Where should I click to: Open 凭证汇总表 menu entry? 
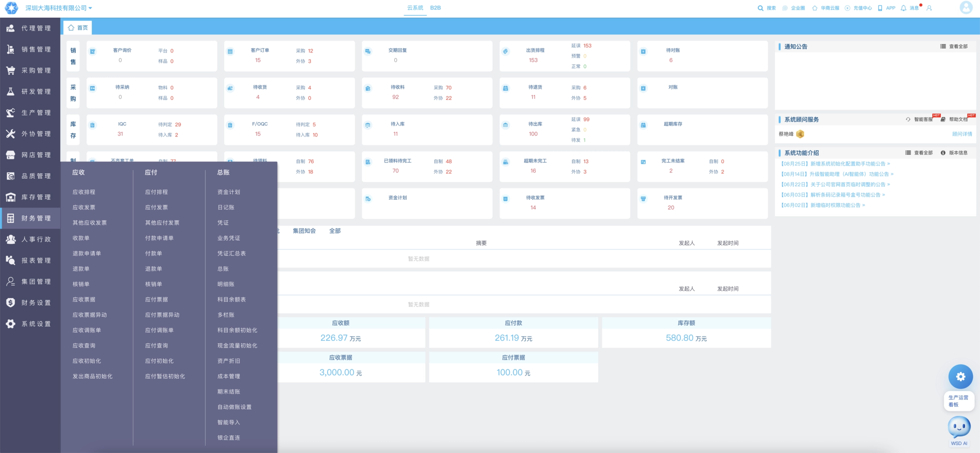click(231, 253)
